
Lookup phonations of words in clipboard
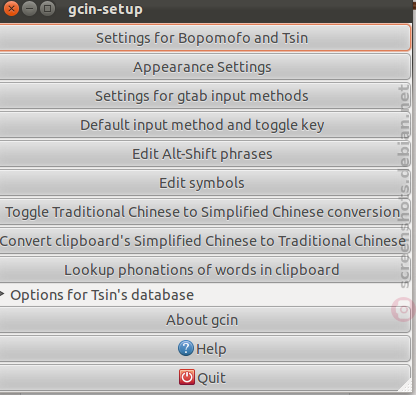click(x=205, y=270)
